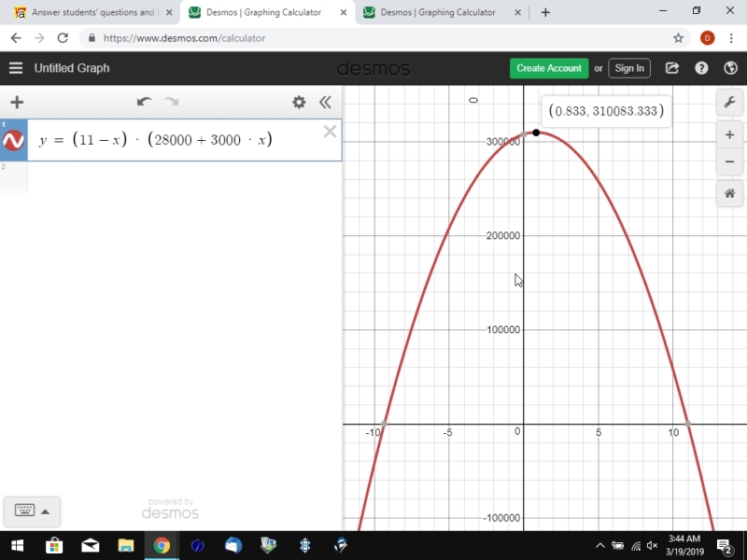Viewport: 747px width, 560px height.
Task: Open the Windows notification center
Action: 725,546
